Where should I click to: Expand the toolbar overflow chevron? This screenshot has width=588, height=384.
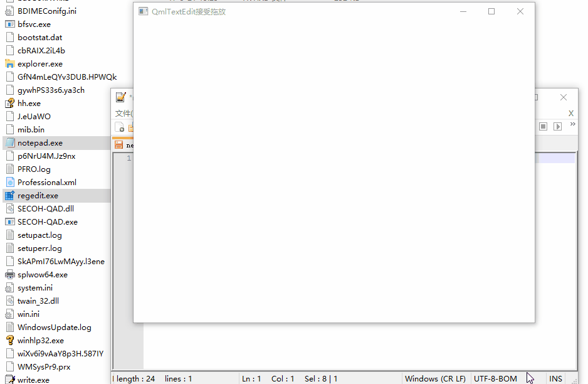[x=572, y=125]
